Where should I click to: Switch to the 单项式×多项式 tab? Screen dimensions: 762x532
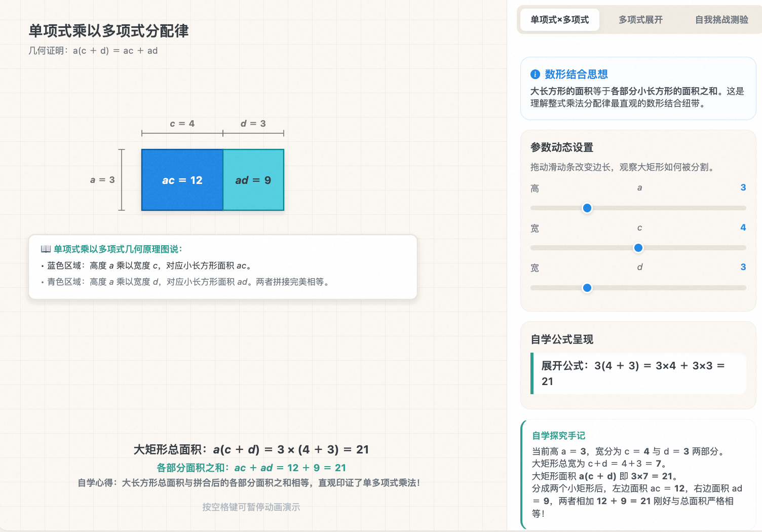pyautogui.click(x=559, y=20)
